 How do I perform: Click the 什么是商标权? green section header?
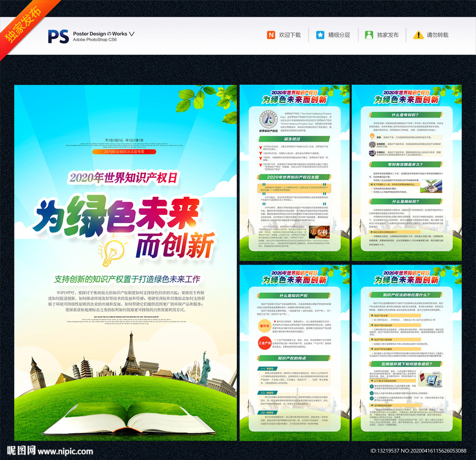coord(405,201)
